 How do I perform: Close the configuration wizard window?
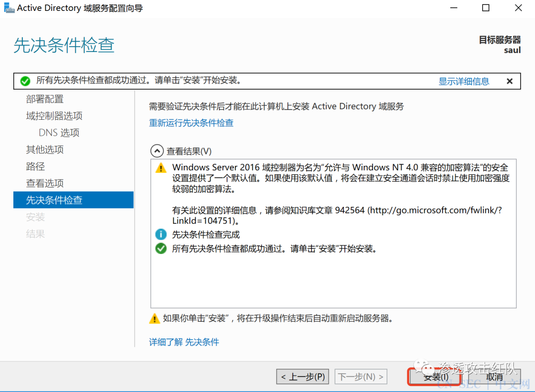(x=518, y=8)
